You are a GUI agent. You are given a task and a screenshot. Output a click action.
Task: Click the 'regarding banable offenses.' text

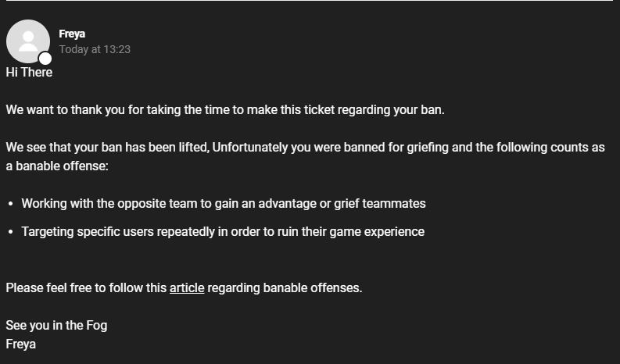click(x=285, y=287)
